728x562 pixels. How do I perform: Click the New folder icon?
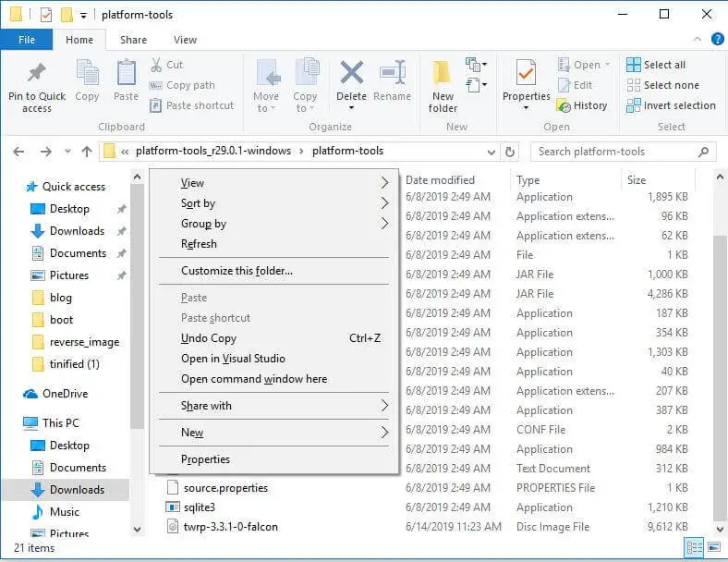pyautogui.click(x=443, y=74)
